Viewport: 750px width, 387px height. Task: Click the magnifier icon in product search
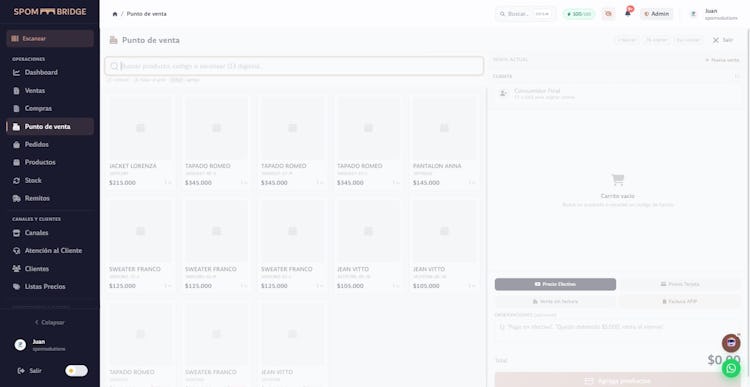[114, 66]
